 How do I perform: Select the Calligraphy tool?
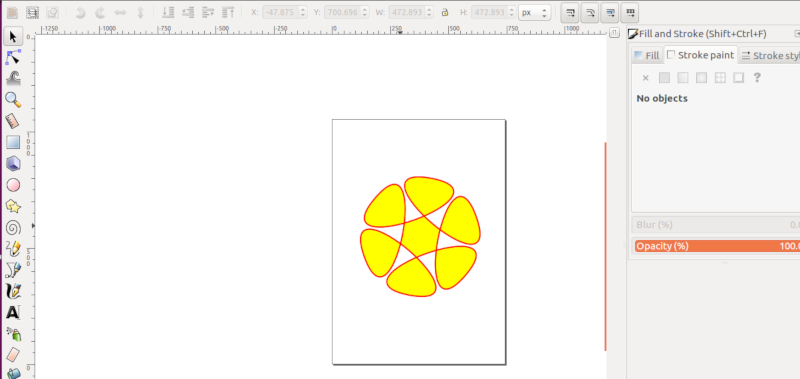click(13, 291)
